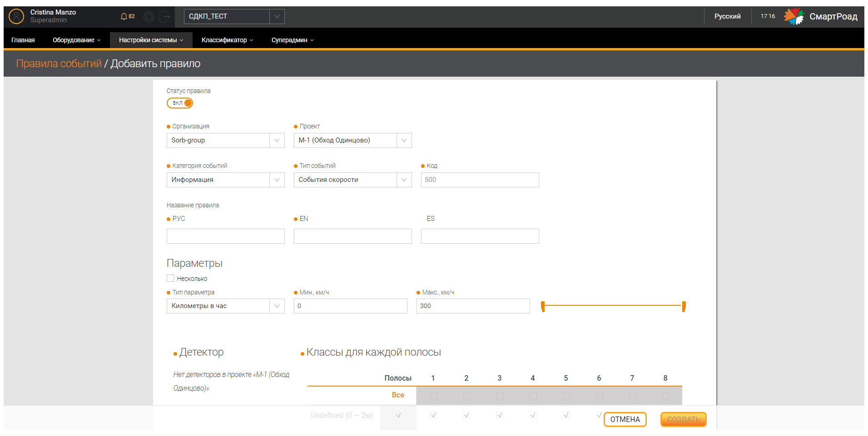Click the Все row label
Screen dimensions: 868x436
click(398, 395)
